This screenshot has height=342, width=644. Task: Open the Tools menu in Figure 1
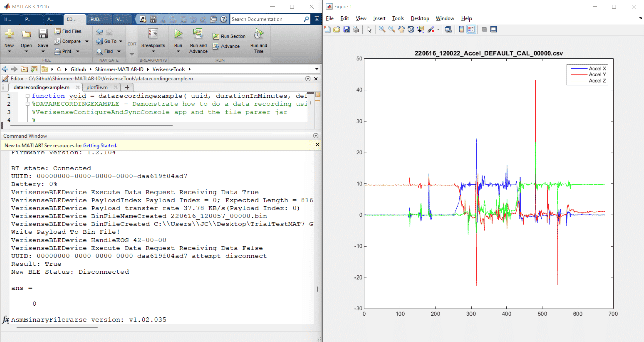(x=398, y=18)
